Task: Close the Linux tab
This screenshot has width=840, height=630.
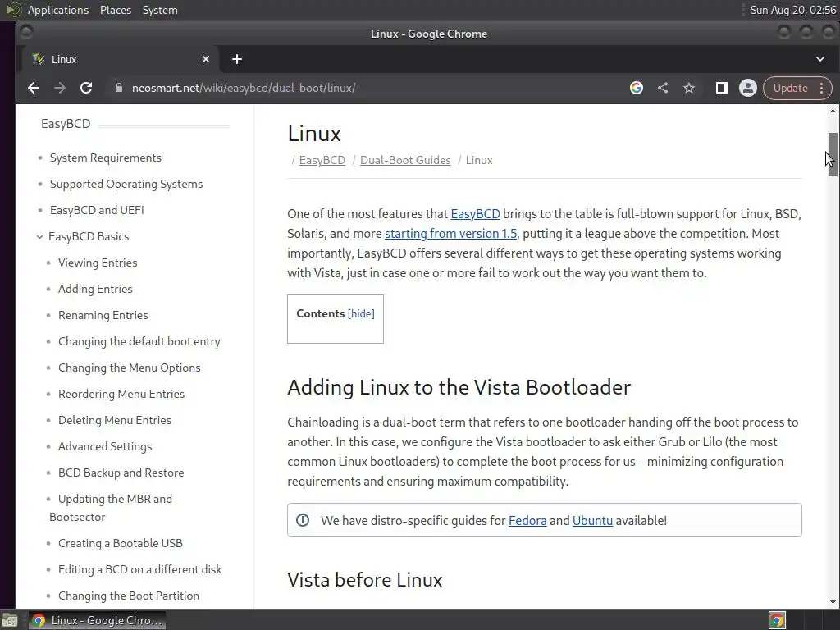Action: [x=206, y=59]
